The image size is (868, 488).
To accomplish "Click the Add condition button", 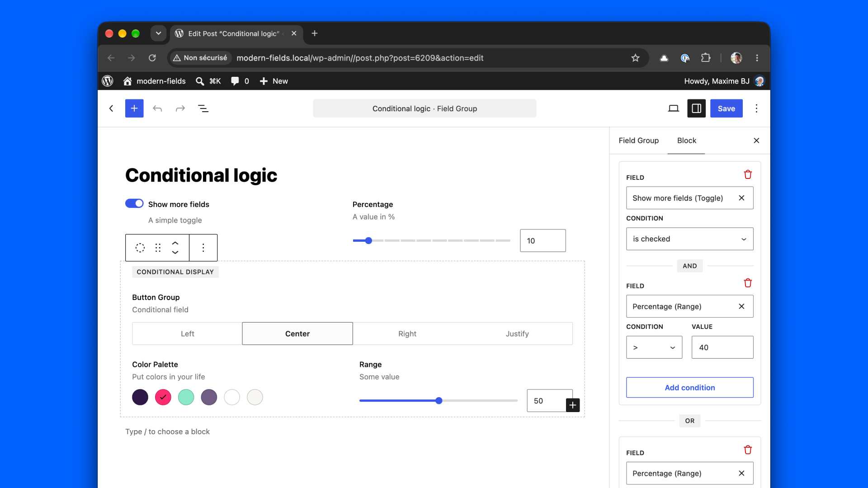I will [x=690, y=387].
